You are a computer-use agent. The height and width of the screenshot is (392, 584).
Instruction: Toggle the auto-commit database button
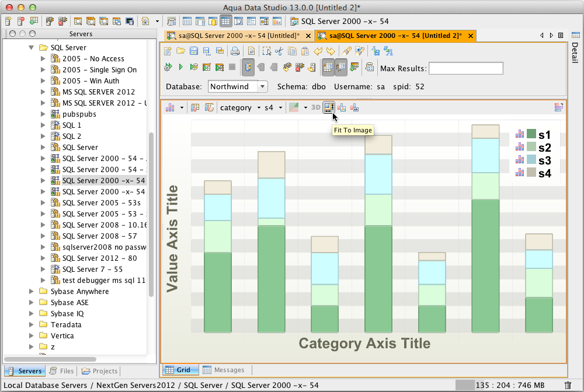click(x=248, y=67)
